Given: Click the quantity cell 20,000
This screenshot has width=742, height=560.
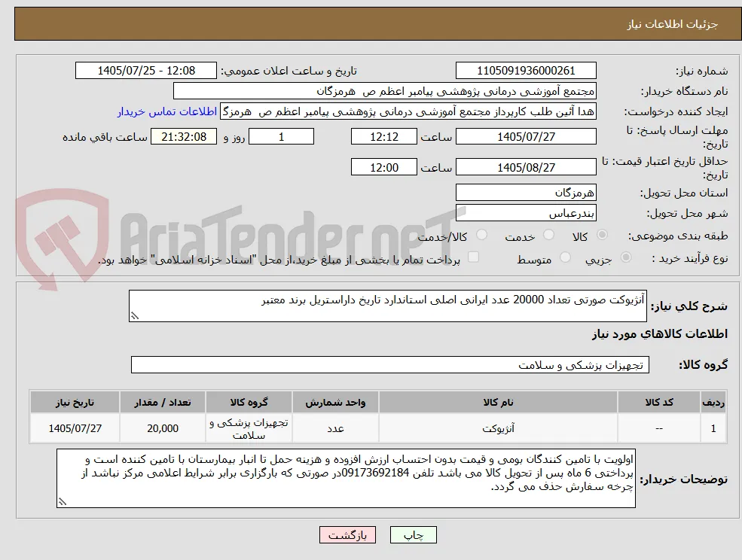Looking at the screenshot, I should coord(162,428).
